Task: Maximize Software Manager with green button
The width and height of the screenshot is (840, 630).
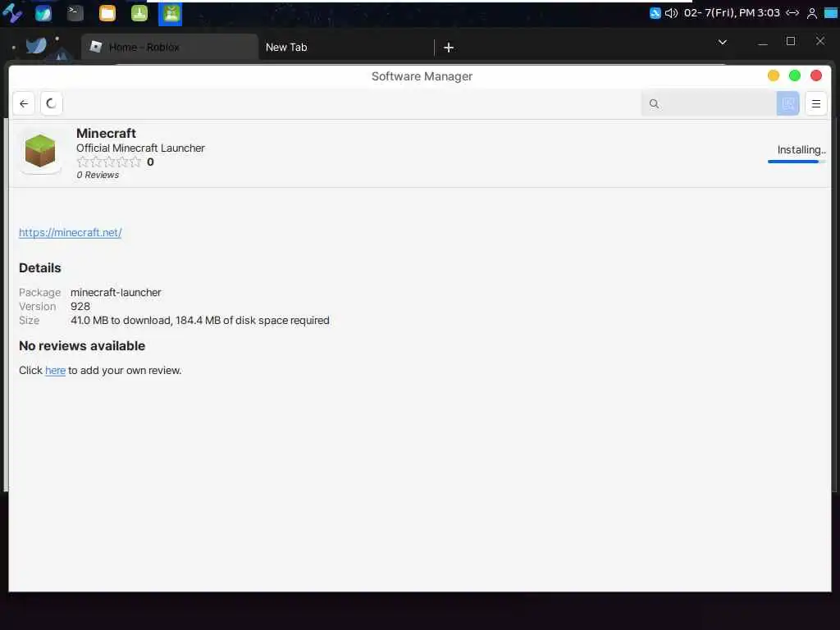Action: coord(794,75)
